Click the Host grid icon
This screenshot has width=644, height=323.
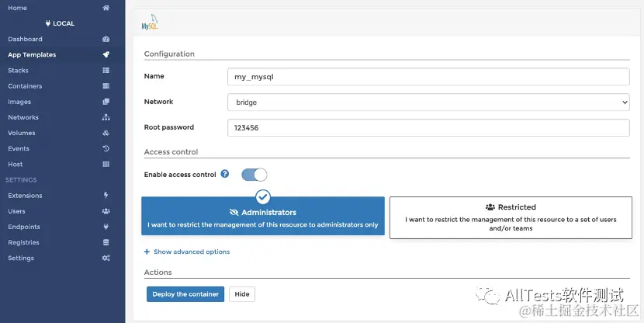pyautogui.click(x=106, y=164)
